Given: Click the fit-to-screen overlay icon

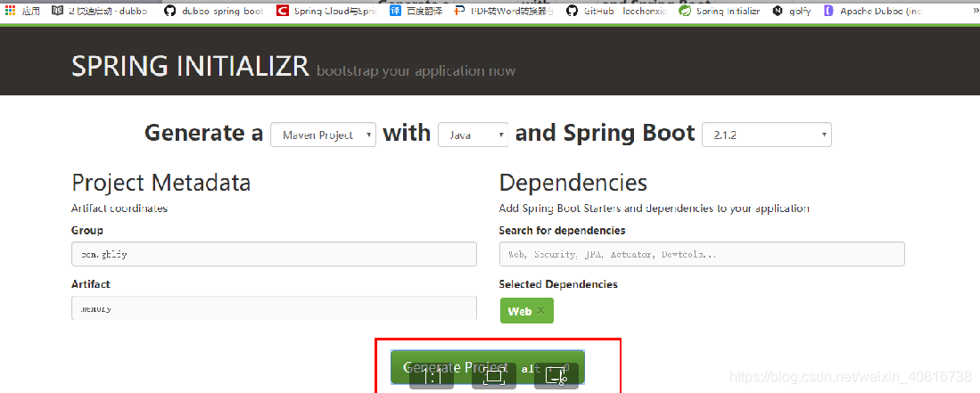Looking at the screenshot, I should click(494, 375).
